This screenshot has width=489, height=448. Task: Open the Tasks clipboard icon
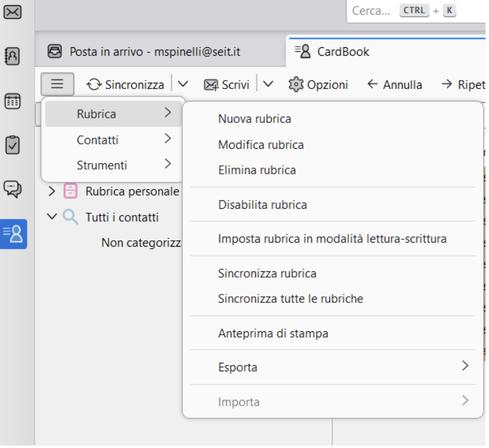12,145
